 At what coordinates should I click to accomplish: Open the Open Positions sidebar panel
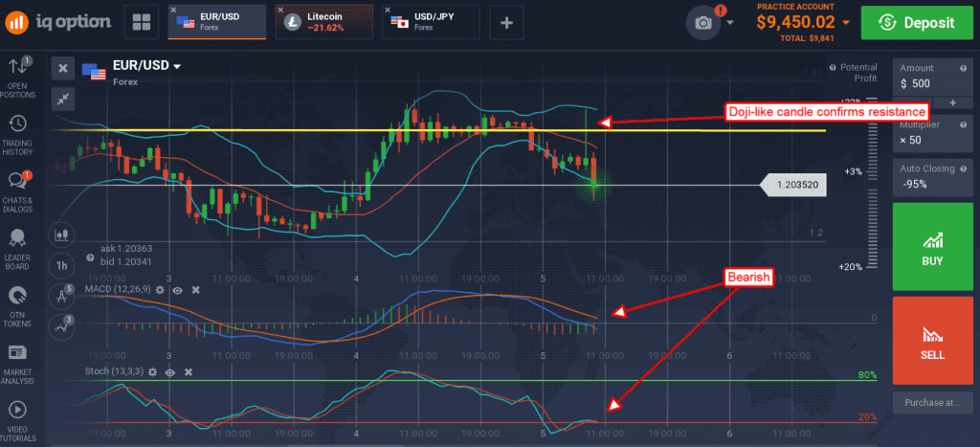19,78
